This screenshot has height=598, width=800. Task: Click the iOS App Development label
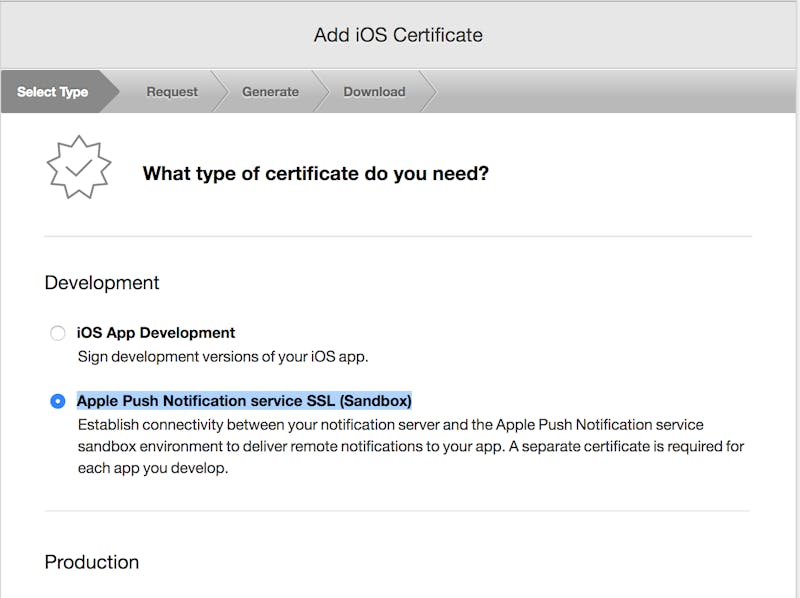[156, 333]
